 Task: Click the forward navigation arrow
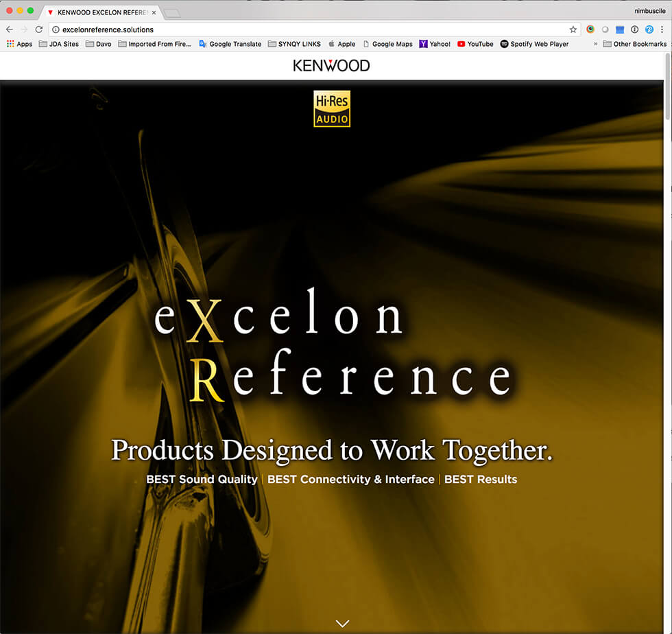click(x=24, y=30)
